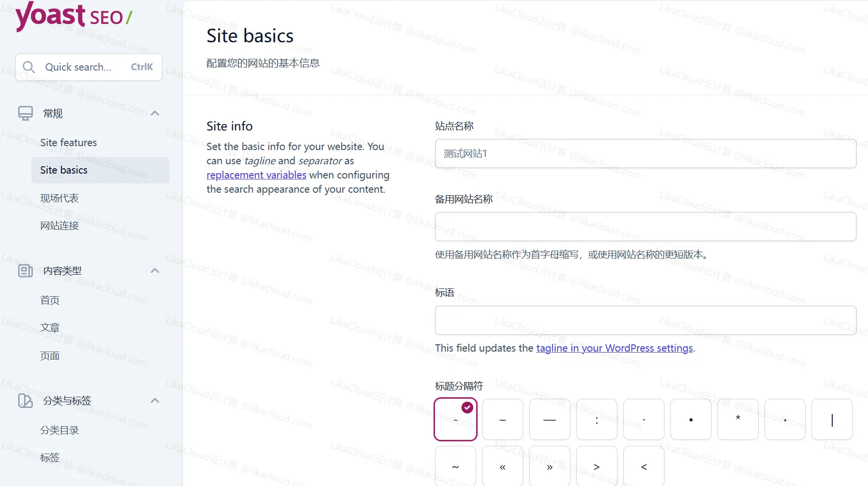Collapse the 内容类型 menu chevron
Image resolution: width=868 pixels, height=486 pixels.
pyautogui.click(x=155, y=271)
